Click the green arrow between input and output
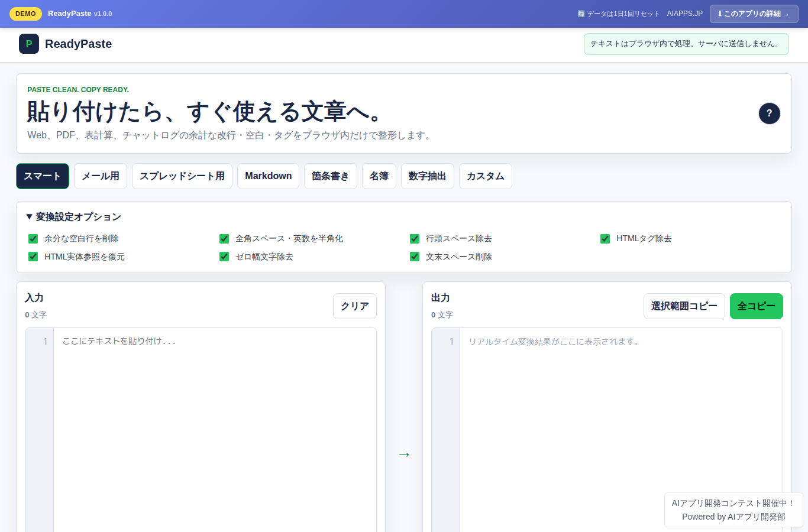Screen dimensions: 808x532 [404, 454]
